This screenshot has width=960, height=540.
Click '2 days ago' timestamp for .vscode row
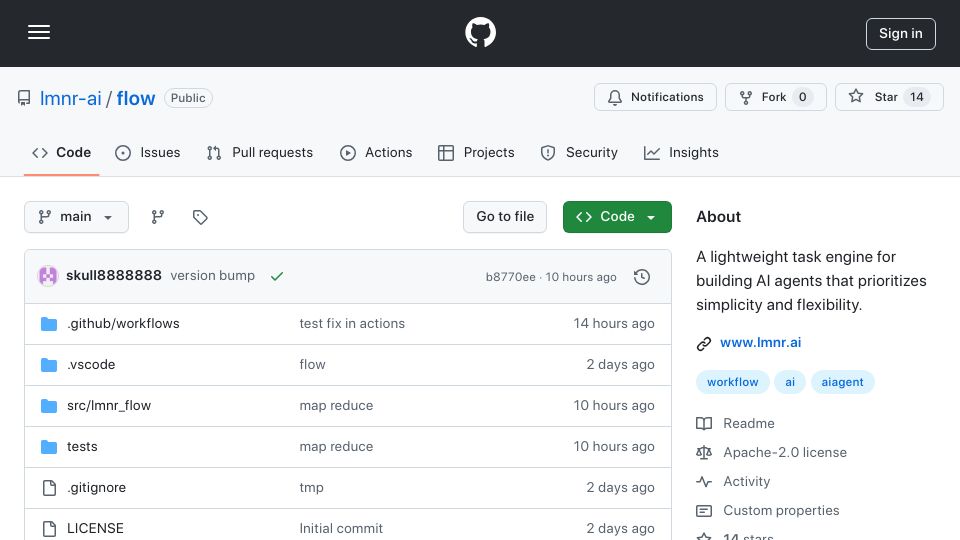pyautogui.click(x=620, y=364)
